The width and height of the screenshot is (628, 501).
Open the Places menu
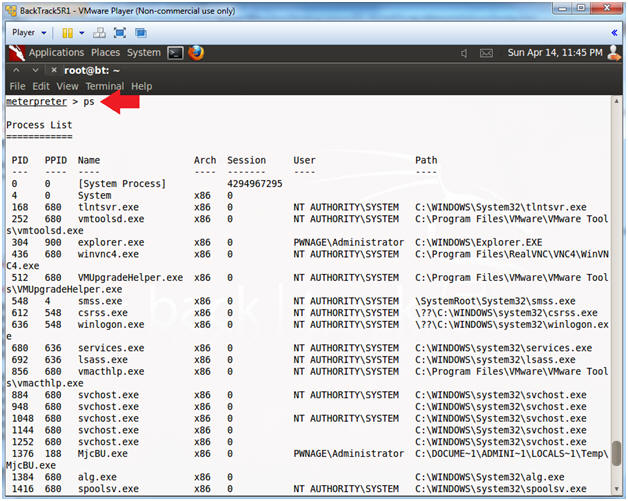pos(105,52)
